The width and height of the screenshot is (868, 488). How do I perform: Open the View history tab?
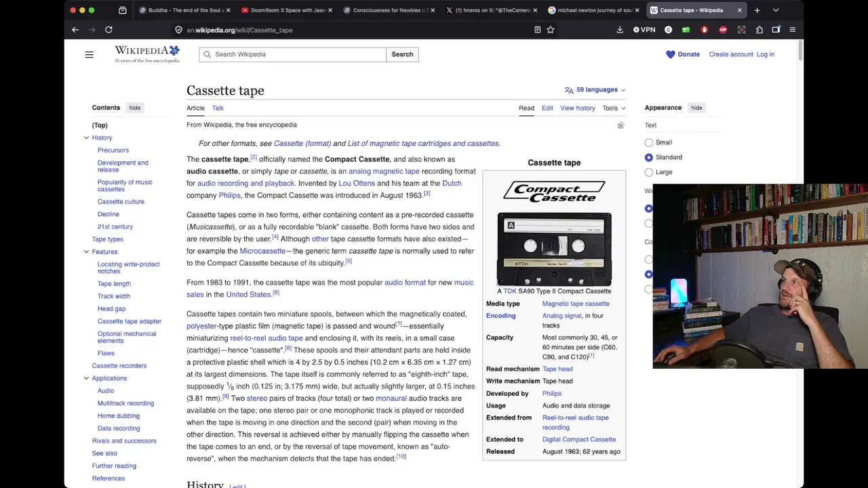[578, 108]
